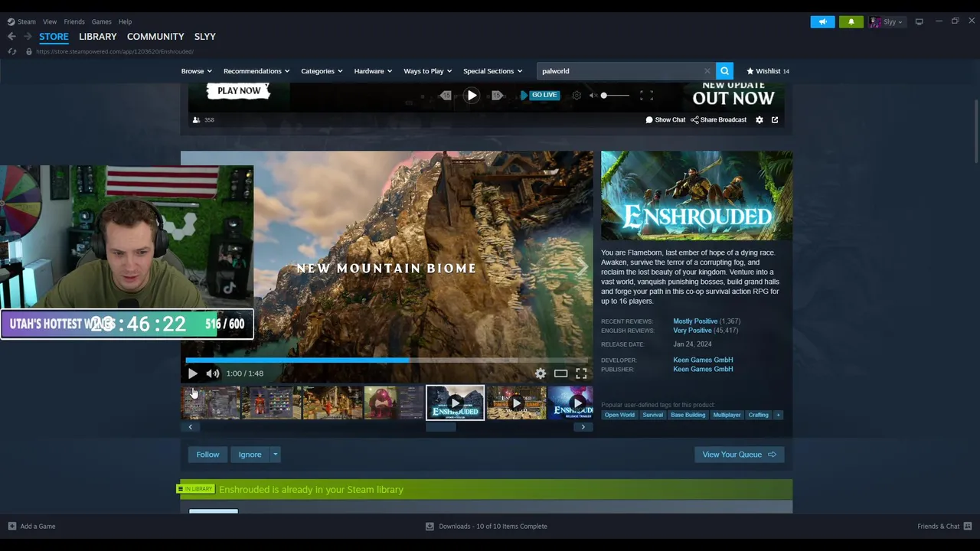
Task: Open the Wishlist
Action: 768,71
